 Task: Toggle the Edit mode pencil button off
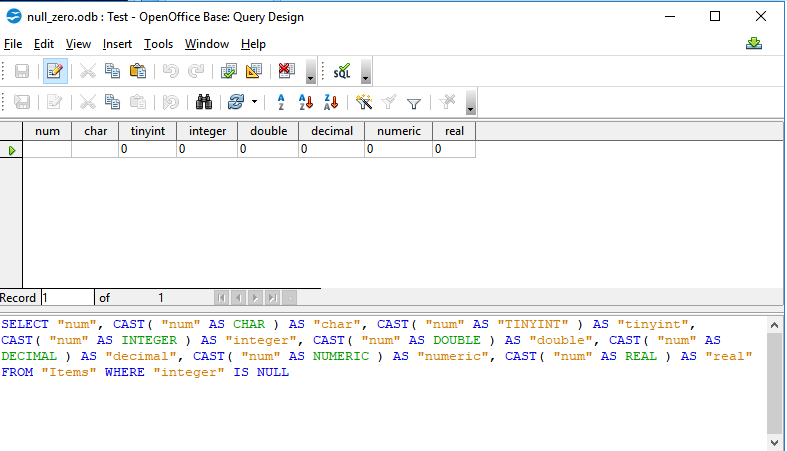coord(55,71)
